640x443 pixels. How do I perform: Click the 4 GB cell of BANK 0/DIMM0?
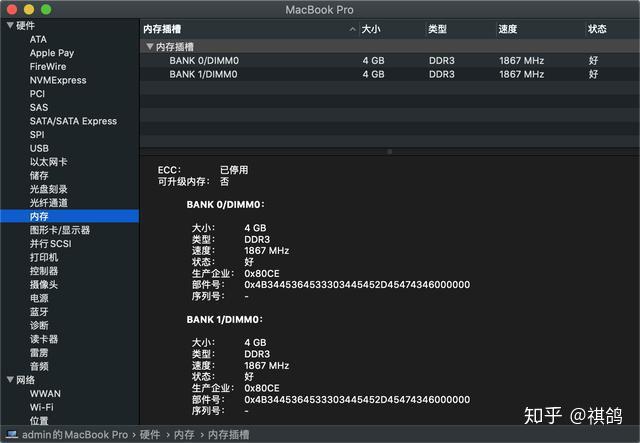click(373, 60)
